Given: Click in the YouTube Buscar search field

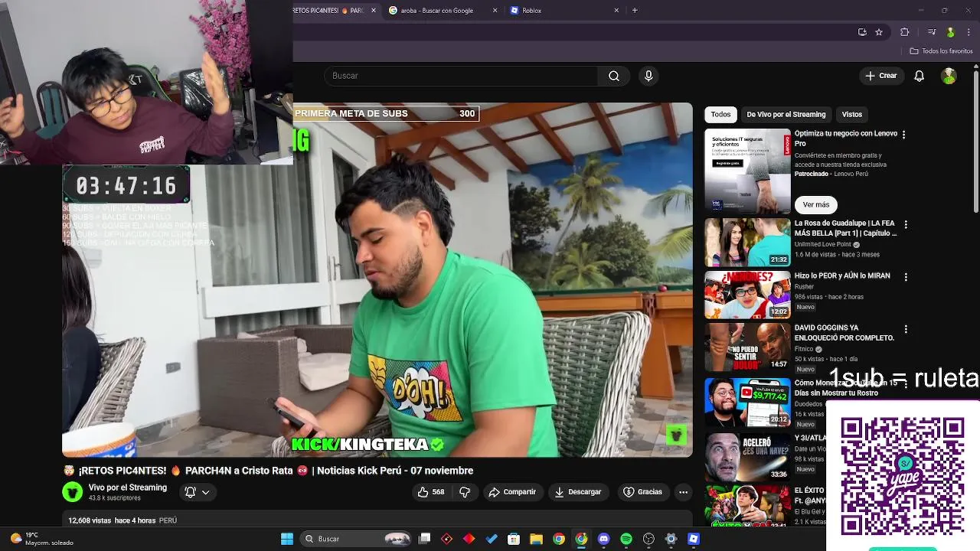Looking at the screenshot, I should 461,76.
